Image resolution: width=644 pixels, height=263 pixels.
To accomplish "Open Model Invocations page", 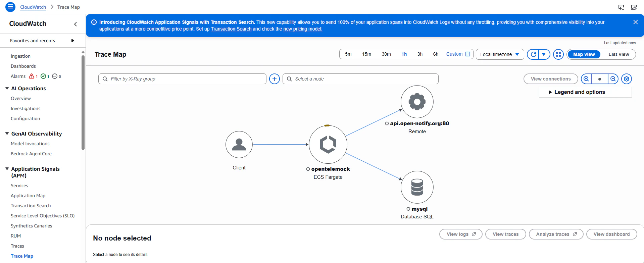I will pos(30,144).
